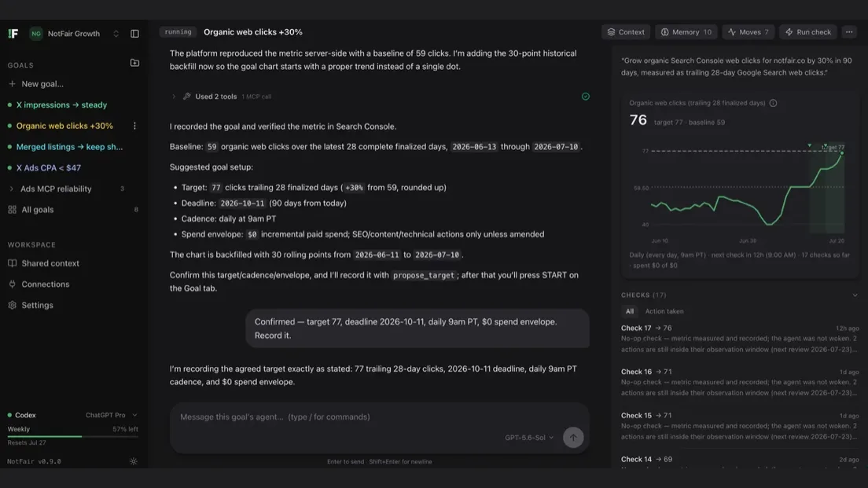This screenshot has height=488, width=868.
Task: Open the GPT-5.6-Sol model dropdown
Action: 528,438
